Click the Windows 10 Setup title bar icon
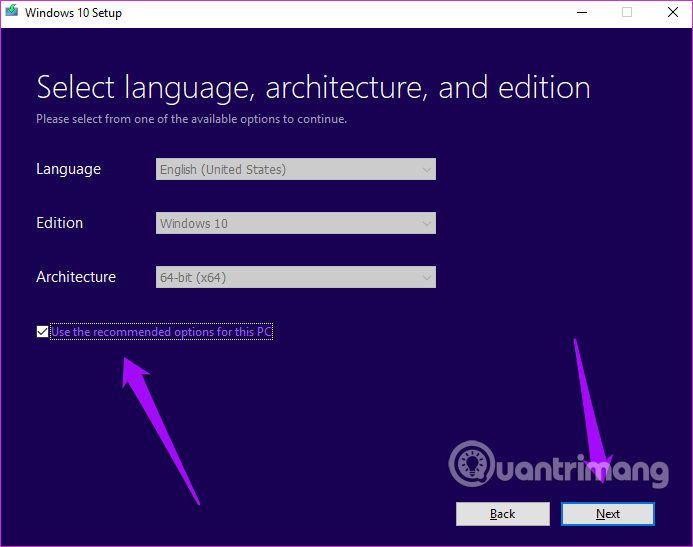 tap(11, 11)
